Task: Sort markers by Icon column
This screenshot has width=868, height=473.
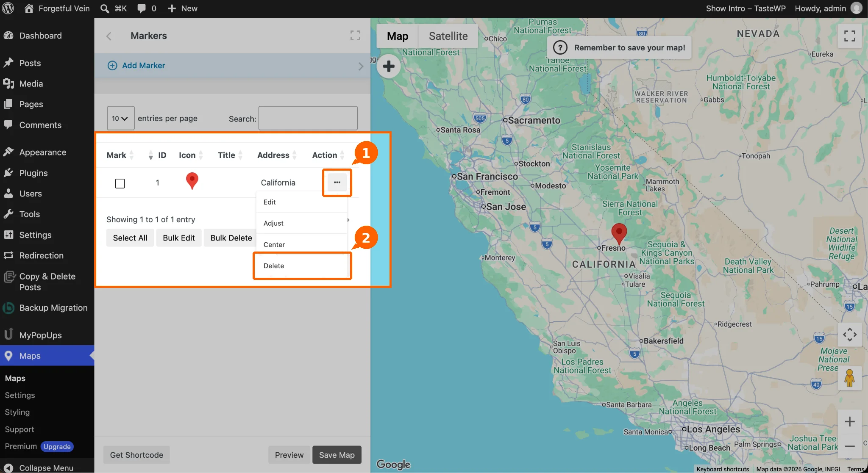Action: (191, 155)
